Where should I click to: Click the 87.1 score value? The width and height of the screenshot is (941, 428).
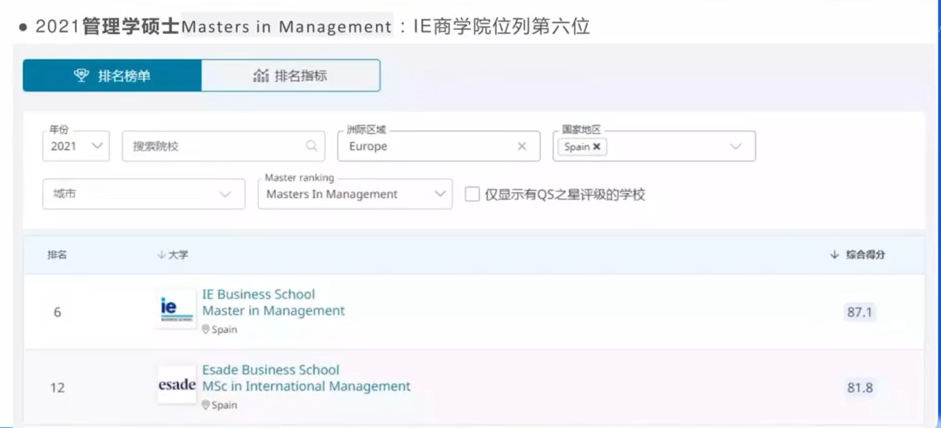(859, 312)
